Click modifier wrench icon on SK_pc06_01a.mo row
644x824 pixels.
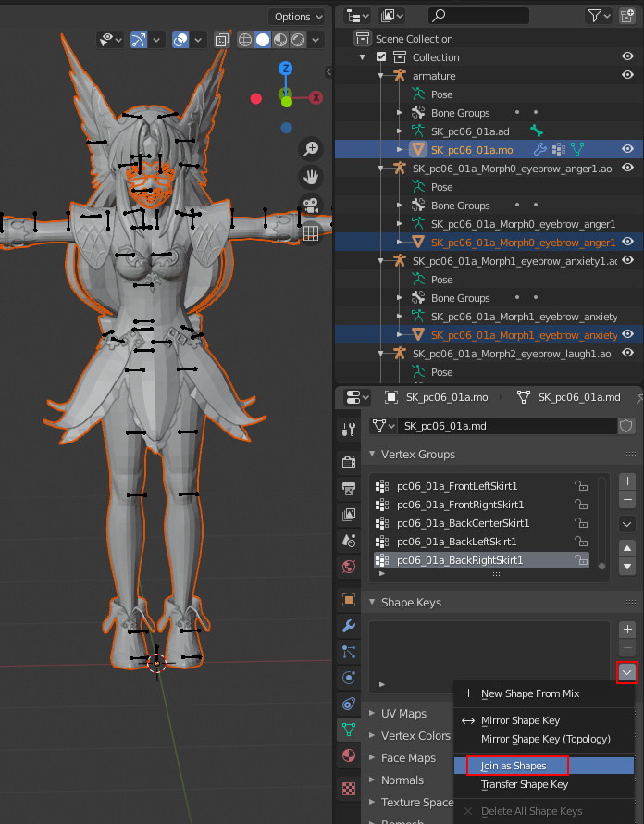[539, 149]
